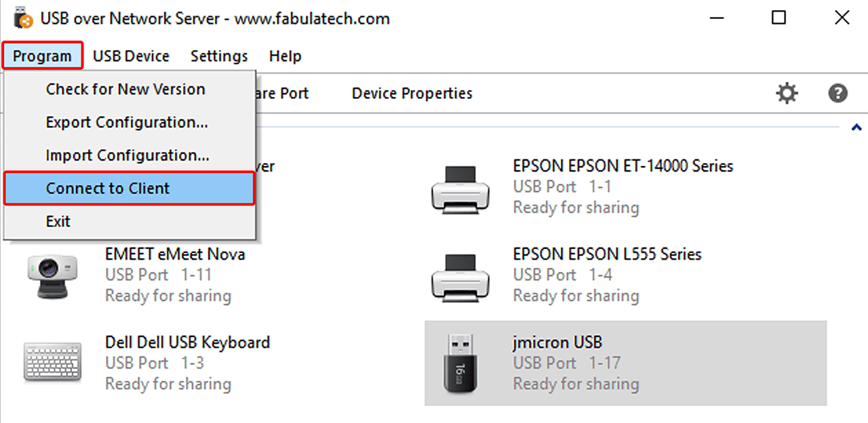The image size is (868, 423).
Task: Select Import Configuration menu entry
Action: [127, 155]
